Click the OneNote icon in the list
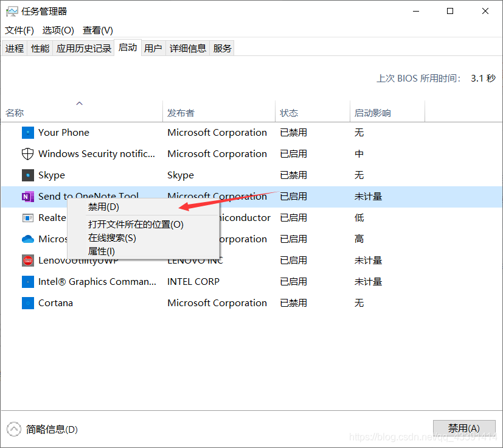The image size is (503, 448). 28,197
